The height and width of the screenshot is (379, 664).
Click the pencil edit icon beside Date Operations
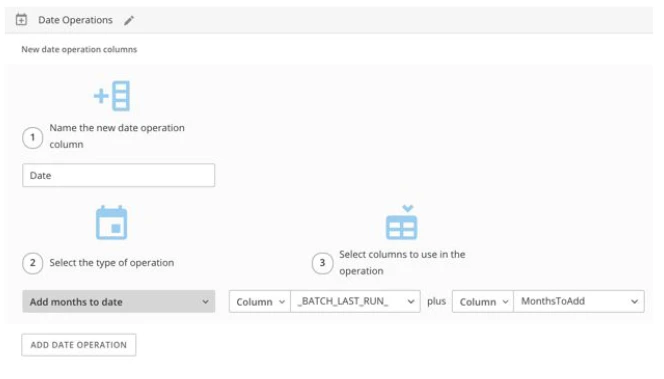point(129,20)
